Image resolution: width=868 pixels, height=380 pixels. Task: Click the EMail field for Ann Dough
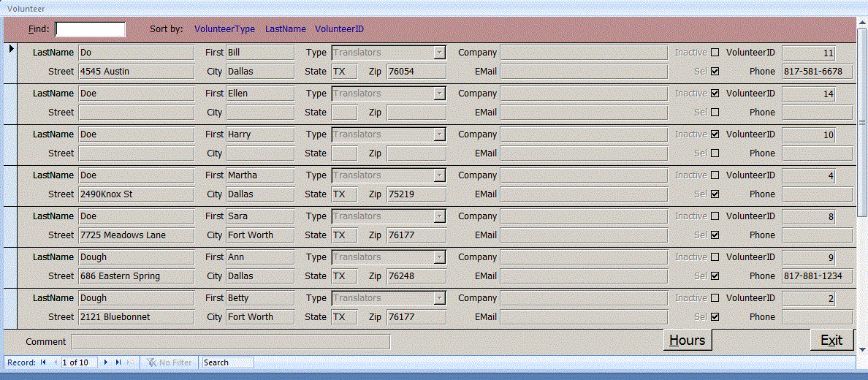pyautogui.click(x=584, y=276)
